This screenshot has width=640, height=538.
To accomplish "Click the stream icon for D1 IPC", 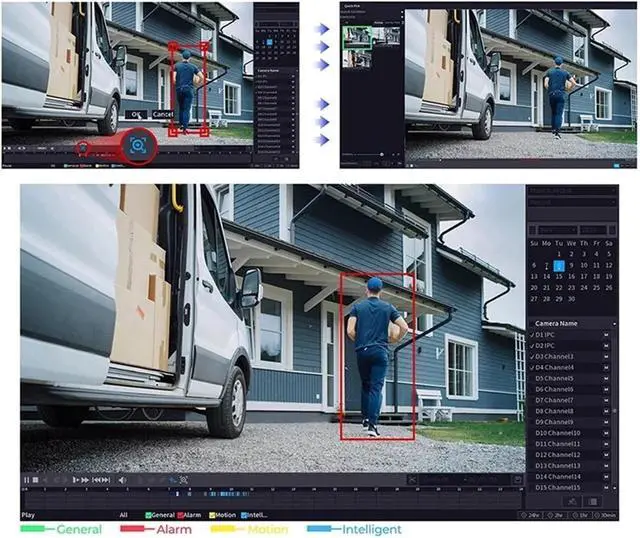I will click(x=606, y=335).
